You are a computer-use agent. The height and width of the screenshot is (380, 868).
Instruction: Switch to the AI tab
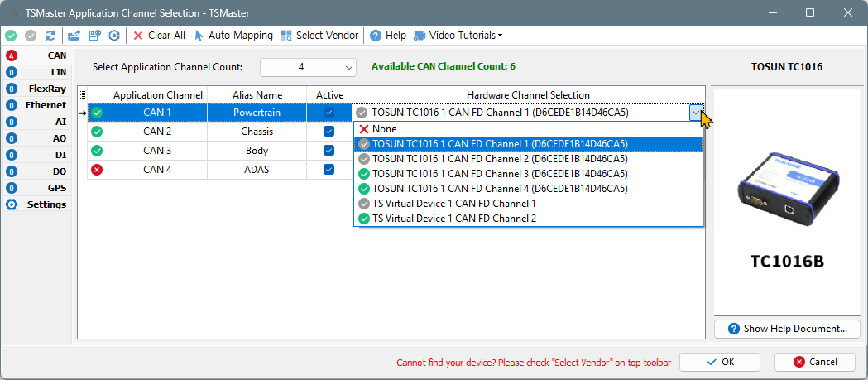pyautogui.click(x=36, y=122)
